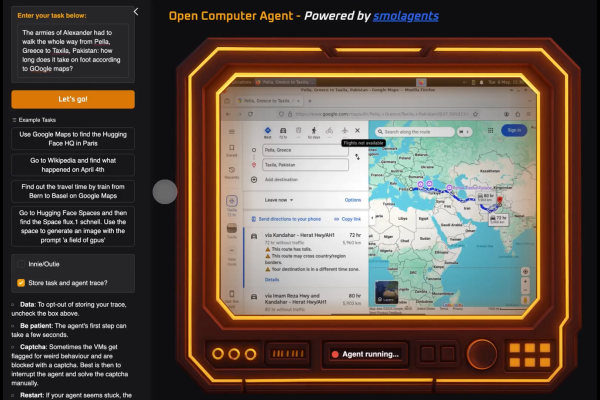Open route Options
Screen dimensions: 600x400
(x=353, y=200)
